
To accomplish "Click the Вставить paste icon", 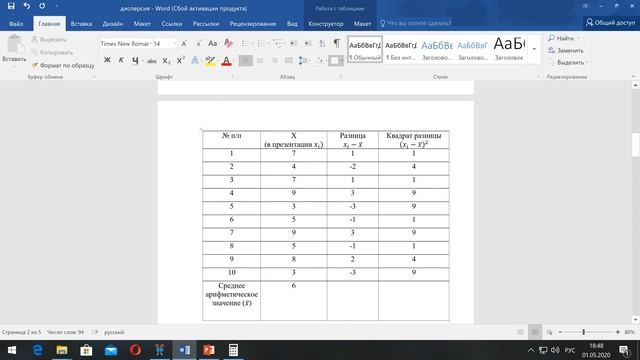I will point(15,45).
